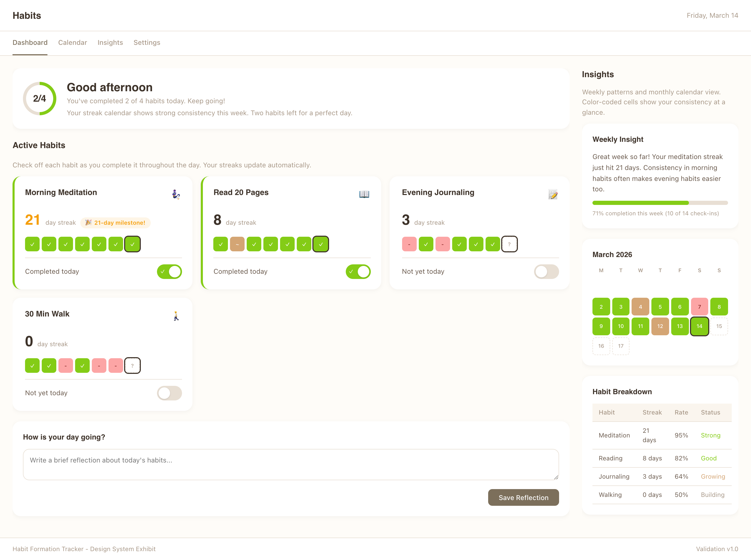
Task: Click the Morning Meditation emoji icon
Action: point(176,194)
